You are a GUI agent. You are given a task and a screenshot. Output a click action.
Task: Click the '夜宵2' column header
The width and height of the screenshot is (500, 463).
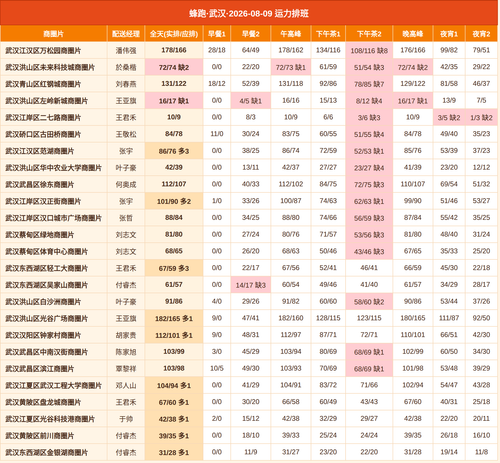(481, 34)
